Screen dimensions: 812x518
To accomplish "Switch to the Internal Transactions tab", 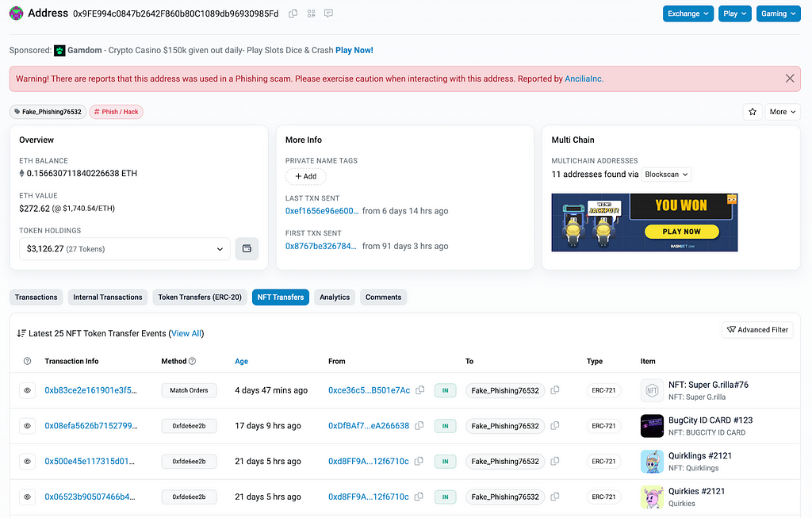I will pyautogui.click(x=108, y=297).
